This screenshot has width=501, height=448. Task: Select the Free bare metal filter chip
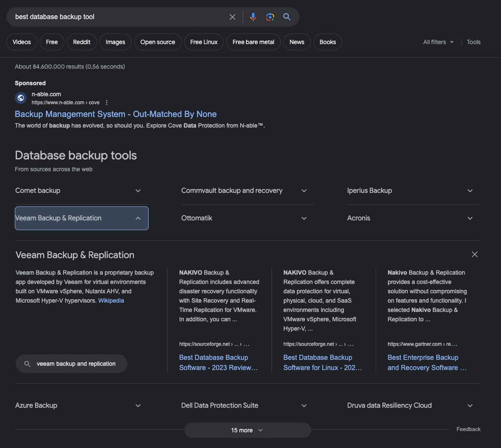click(253, 42)
